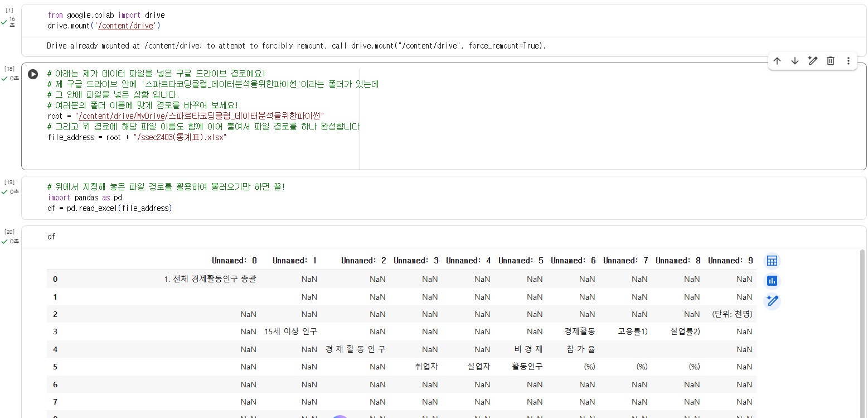This screenshot has width=868, height=418.
Task: Open more cell actions three-dot menu
Action: 848,61
